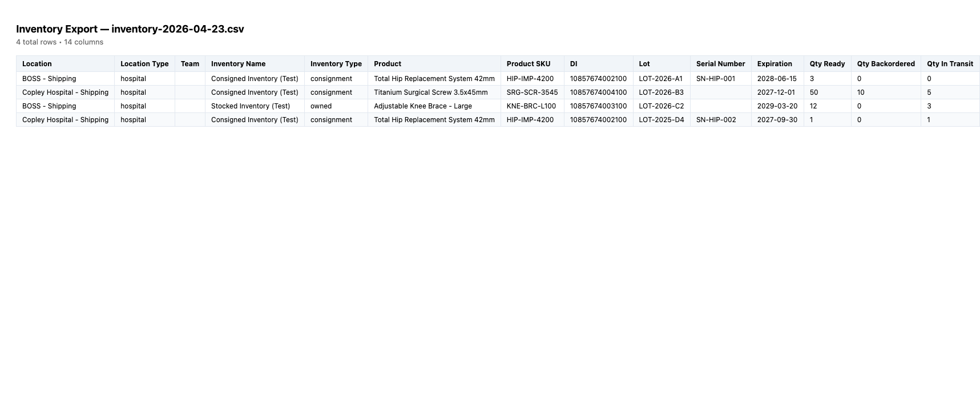Click Qty In Transit value 3 for Knee Brace
The image size is (980, 411).
click(929, 106)
